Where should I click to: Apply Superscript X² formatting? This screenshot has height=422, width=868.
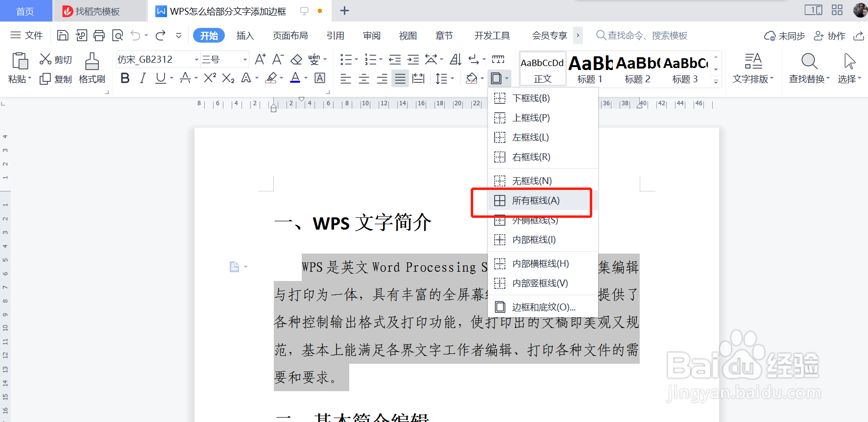[x=210, y=78]
